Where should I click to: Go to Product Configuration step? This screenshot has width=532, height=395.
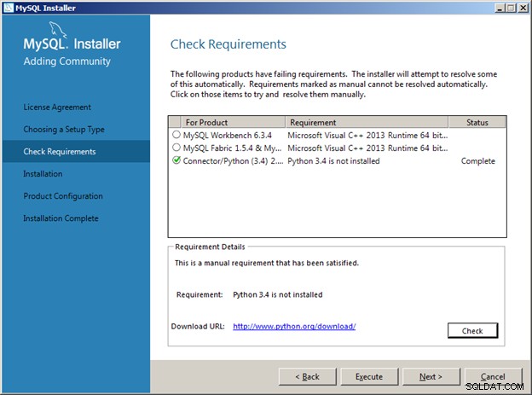coord(63,196)
